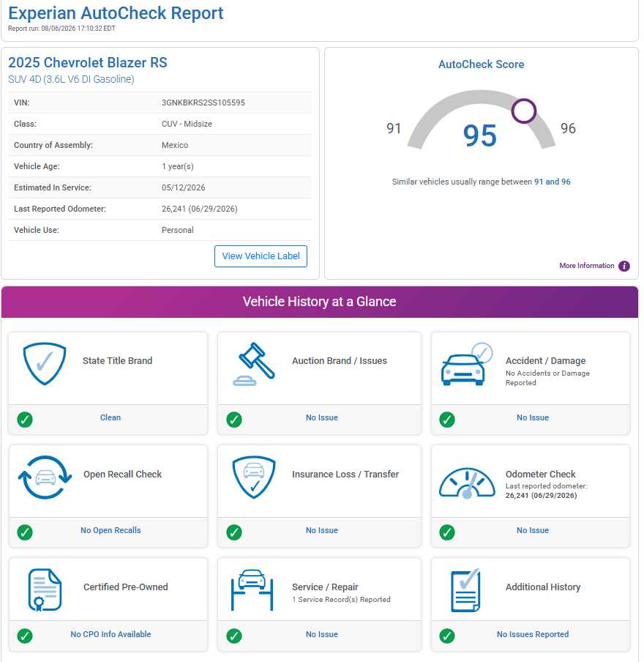
Task: Click the SUV 4D engine description subtitle
Action: click(71, 79)
